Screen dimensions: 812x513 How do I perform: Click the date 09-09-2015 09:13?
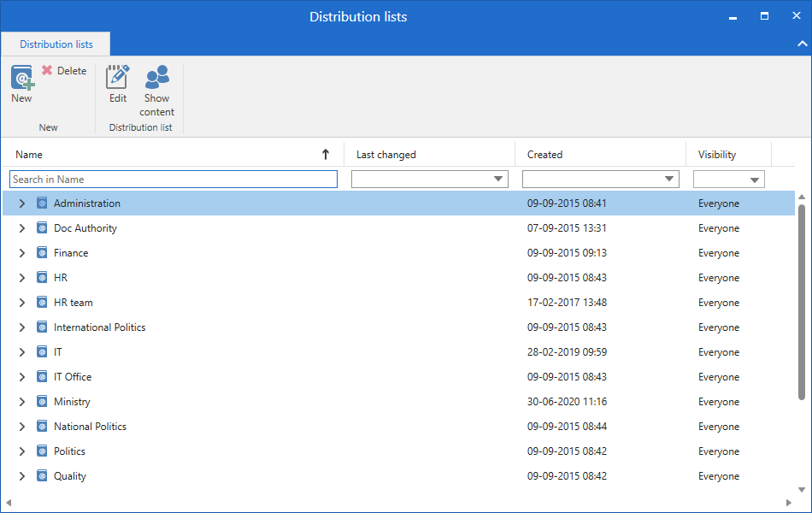[x=567, y=253]
